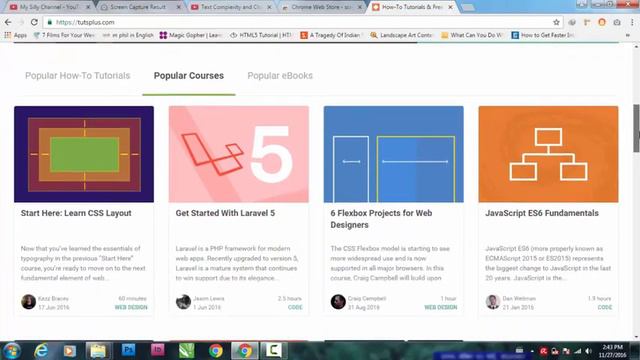640x360 pixels.
Task: Open the Laravel 5 course thumbnail
Action: tap(239, 154)
